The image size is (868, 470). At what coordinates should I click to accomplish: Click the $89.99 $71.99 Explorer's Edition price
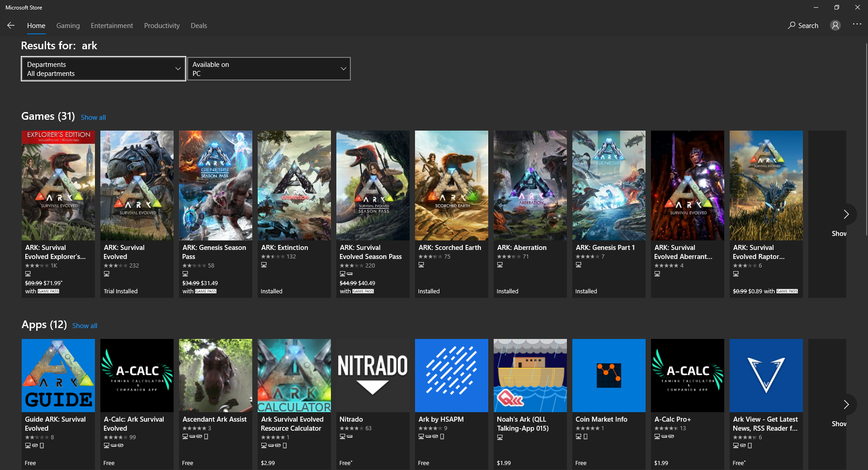pyautogui.click(x=43, y=283)
